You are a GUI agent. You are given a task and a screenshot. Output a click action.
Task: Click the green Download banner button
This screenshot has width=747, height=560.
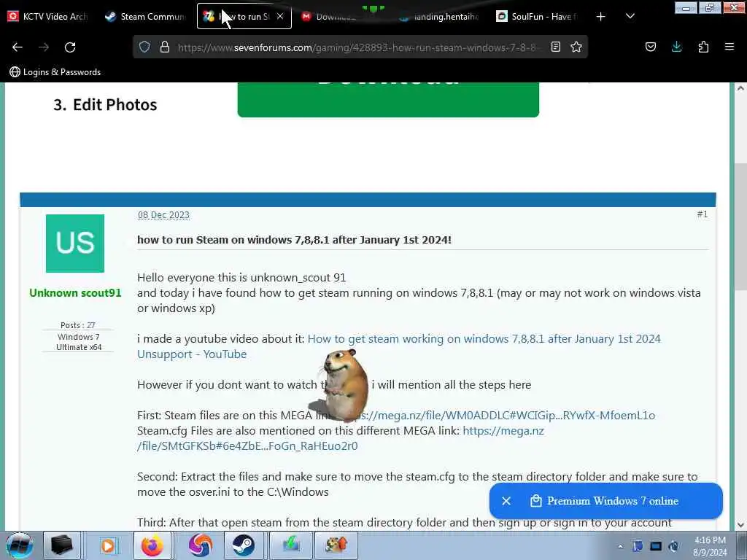coord(388,99)
